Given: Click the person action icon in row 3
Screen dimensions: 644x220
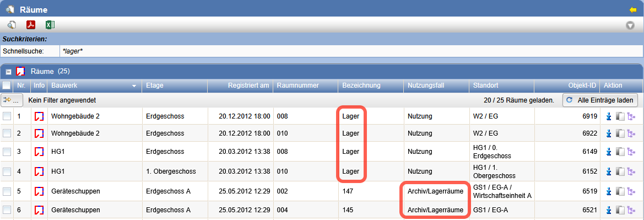Looking at the screenshot, I should pos(609,152).
